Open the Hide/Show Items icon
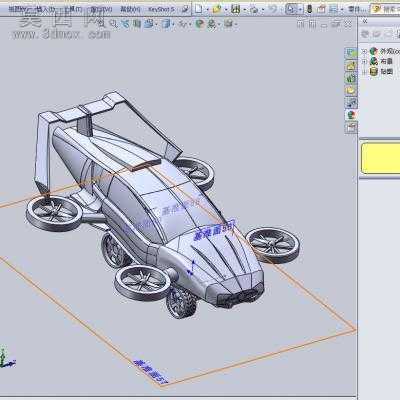 [x=182, y=24]
